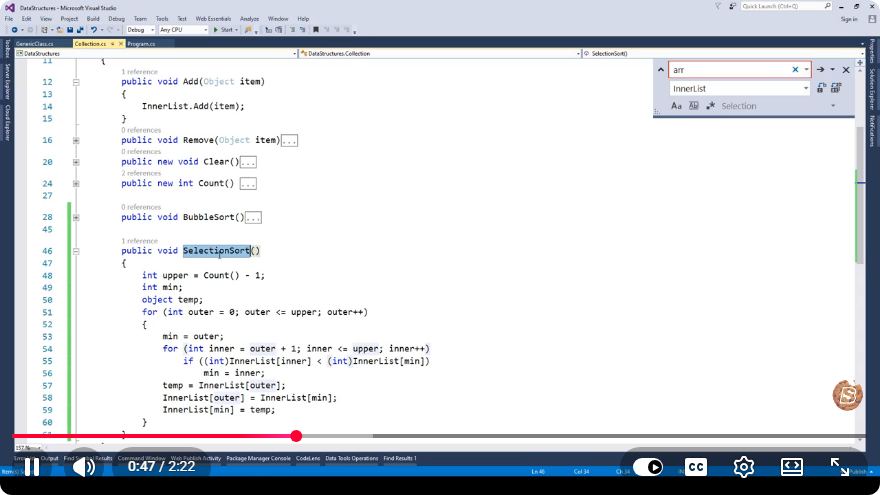Screen dimensions: 880x495
Task: Switch to theater mode view
Action: tap(791, 467)
